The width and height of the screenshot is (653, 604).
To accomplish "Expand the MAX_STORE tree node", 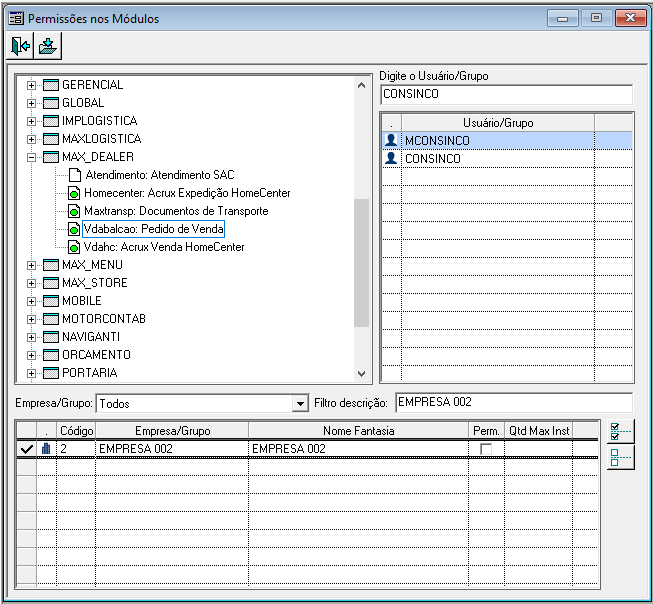I will pyautogui.click(x=31, y=283).
